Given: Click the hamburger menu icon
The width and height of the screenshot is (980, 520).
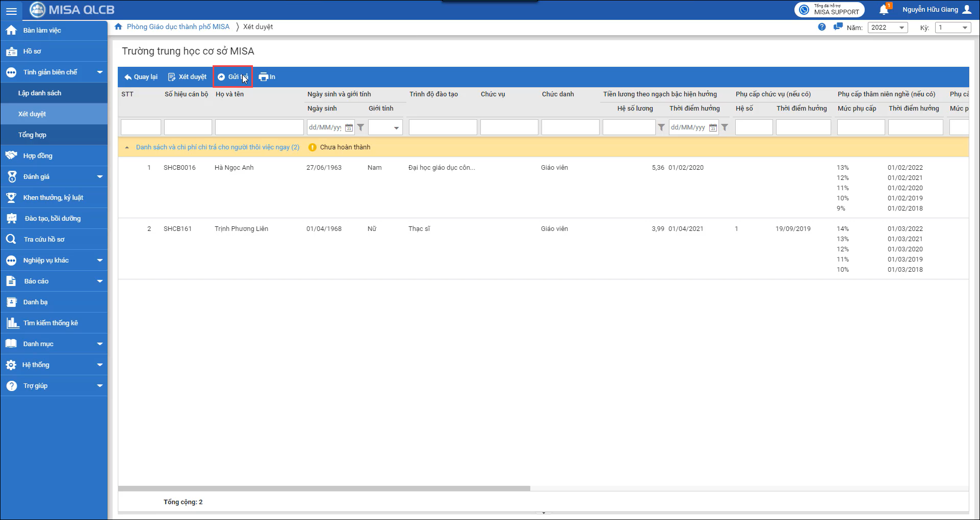Looking at the screenshot, I should click(x=11, y=10).
